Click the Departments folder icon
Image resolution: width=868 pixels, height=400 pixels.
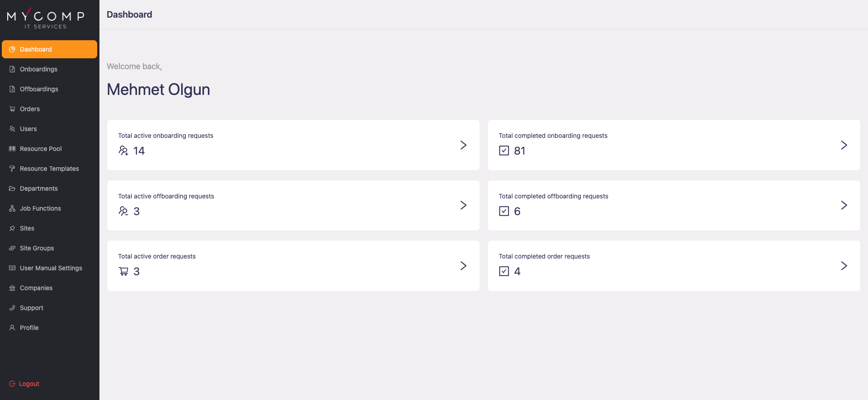[12, 188]
